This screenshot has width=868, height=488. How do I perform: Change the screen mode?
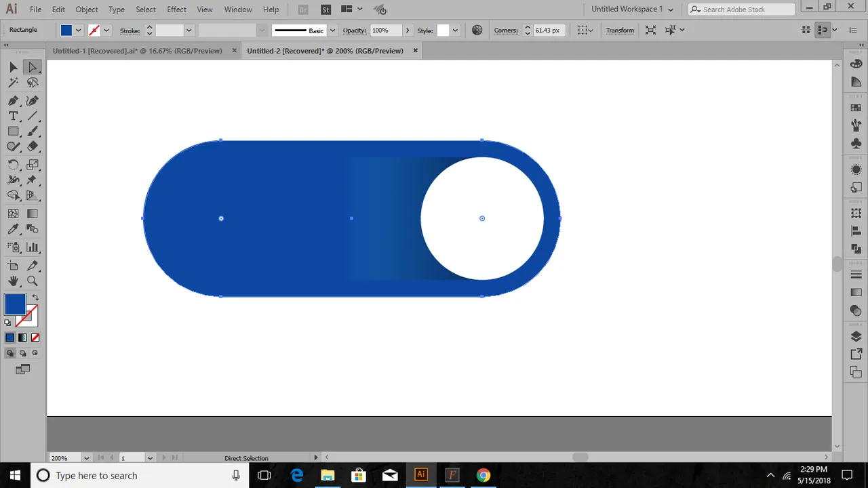(22, 369)
